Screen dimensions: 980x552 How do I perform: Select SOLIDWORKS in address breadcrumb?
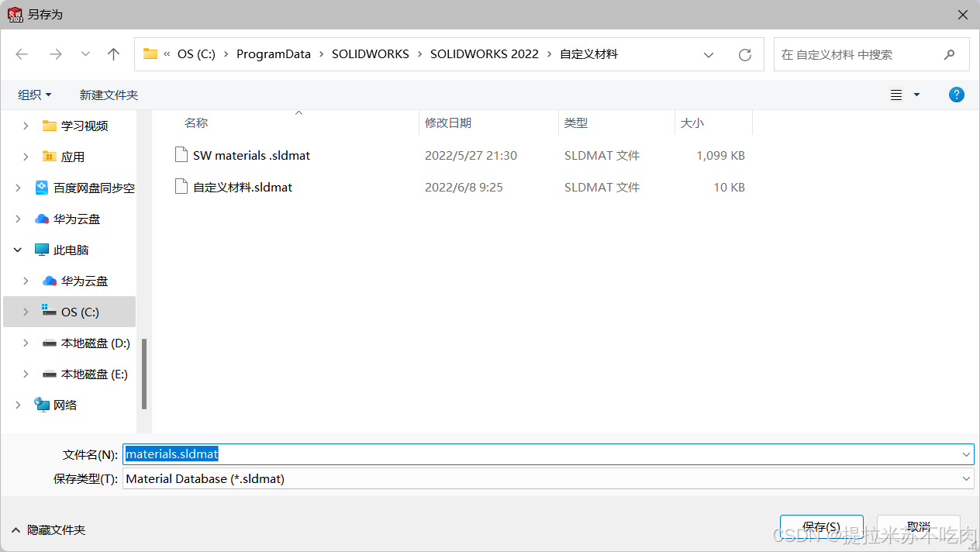coord(370,54)
